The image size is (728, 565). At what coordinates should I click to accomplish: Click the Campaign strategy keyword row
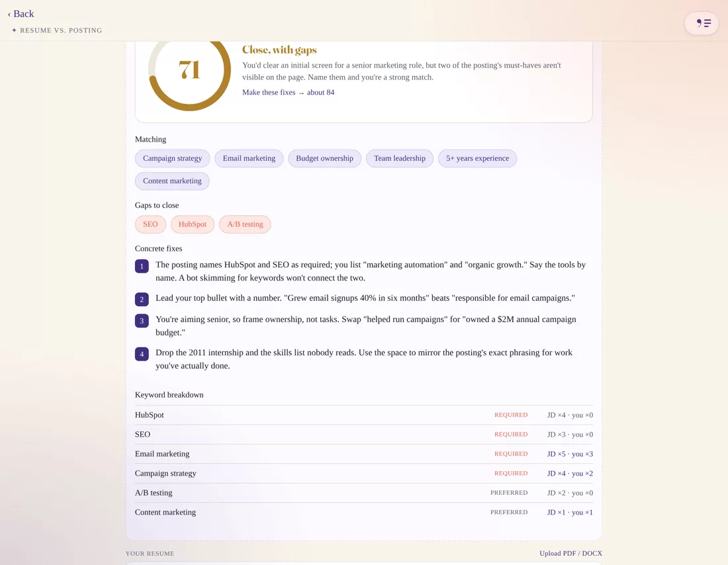pos(363,474)
